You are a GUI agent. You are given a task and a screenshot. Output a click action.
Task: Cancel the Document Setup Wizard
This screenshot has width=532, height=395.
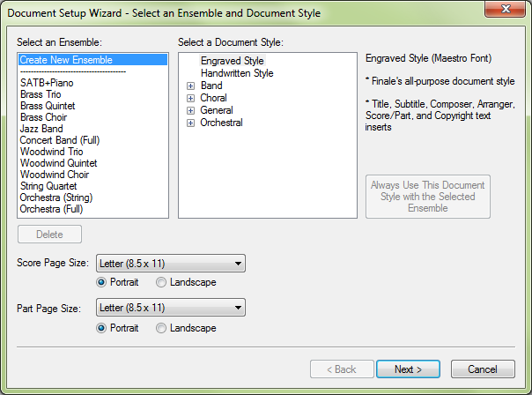click(x=483, y=369)
